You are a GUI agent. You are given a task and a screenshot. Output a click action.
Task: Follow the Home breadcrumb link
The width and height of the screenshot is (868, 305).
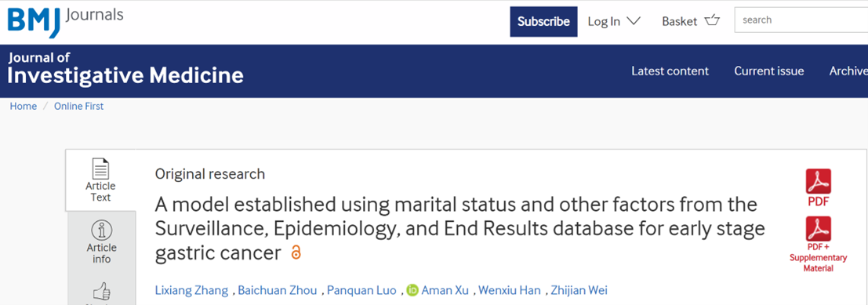[x=24, y=107]
